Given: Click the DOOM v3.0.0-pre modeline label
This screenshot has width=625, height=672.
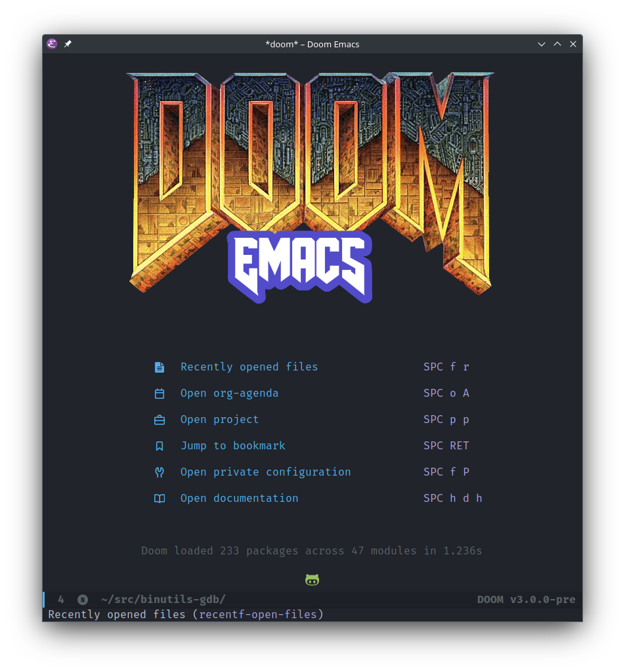Looking at the screenshot, I should 526,599.
